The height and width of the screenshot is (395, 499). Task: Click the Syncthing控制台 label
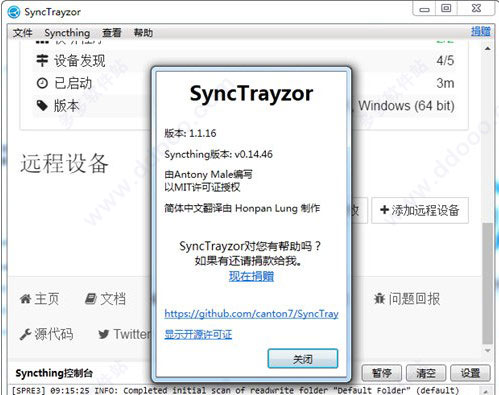point(54,373)
